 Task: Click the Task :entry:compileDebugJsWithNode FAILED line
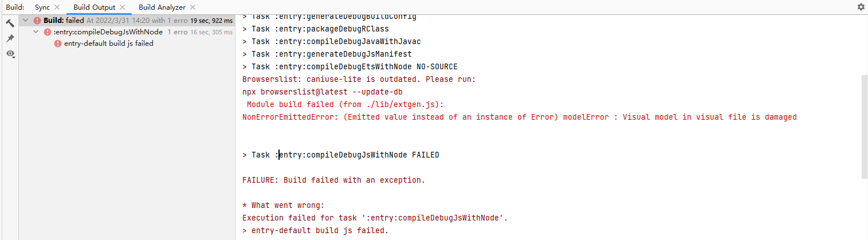340,155
